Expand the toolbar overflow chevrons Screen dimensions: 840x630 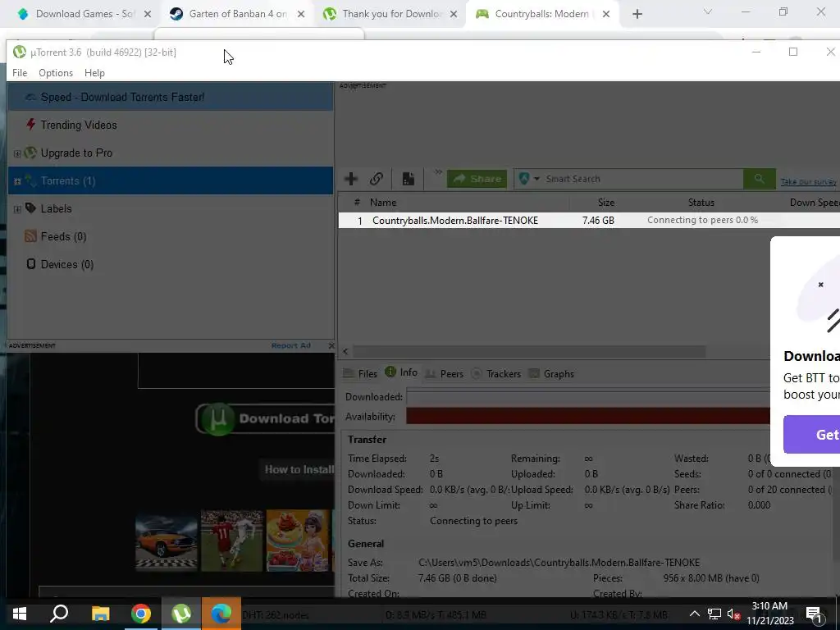click(438, 172)
